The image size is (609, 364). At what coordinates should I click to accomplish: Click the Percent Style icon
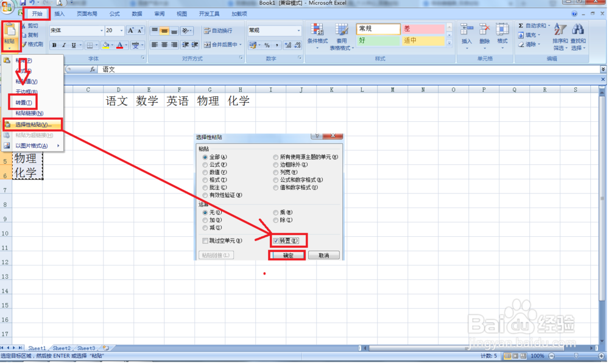click(267, 46)
